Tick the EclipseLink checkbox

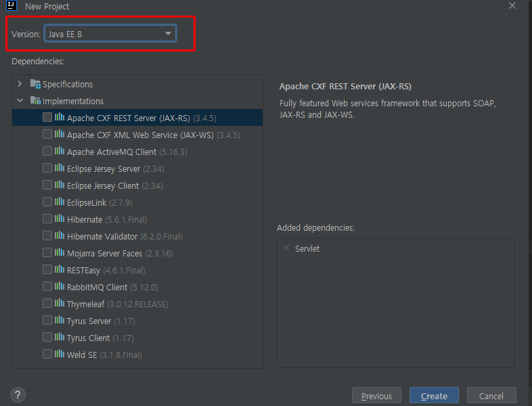pyautogui.click(x=47, y=202)
